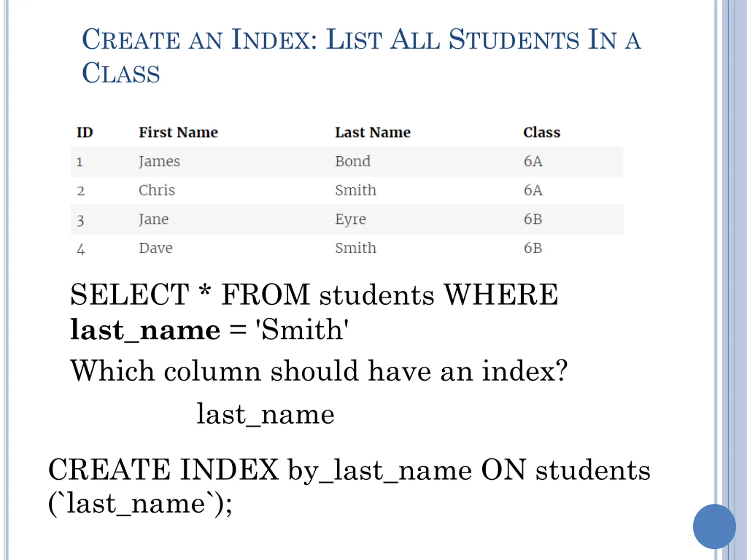This screenshot has width=747, height=560.
Task: Select the Last Name column header
Action: click(x=373, y=132)
